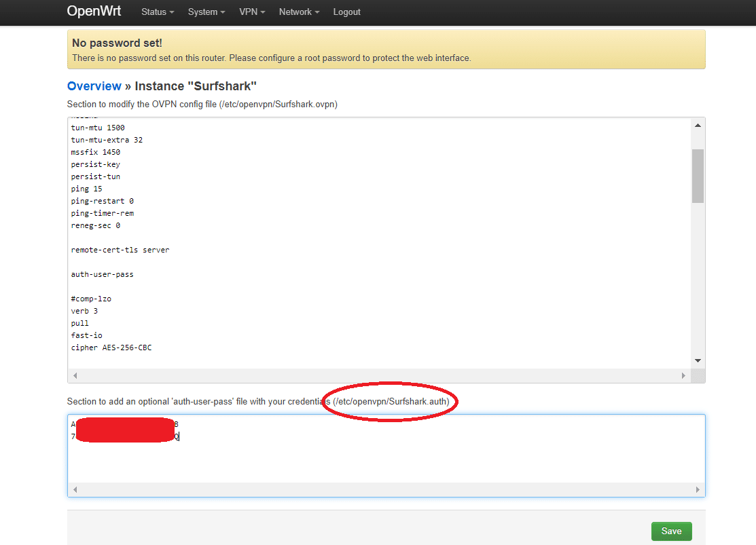
Task: Expand the System dropdown menu
Action: [206, 12]
